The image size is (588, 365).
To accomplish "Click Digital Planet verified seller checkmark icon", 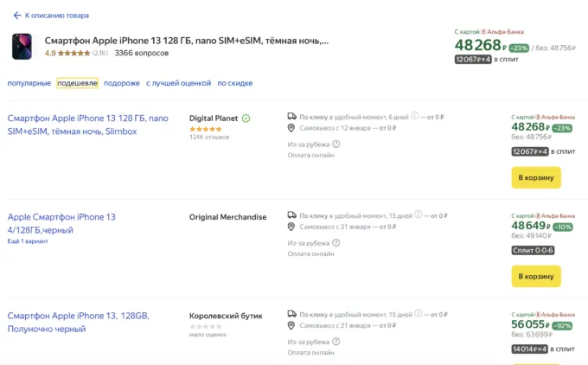I will [x=246, y=118].
